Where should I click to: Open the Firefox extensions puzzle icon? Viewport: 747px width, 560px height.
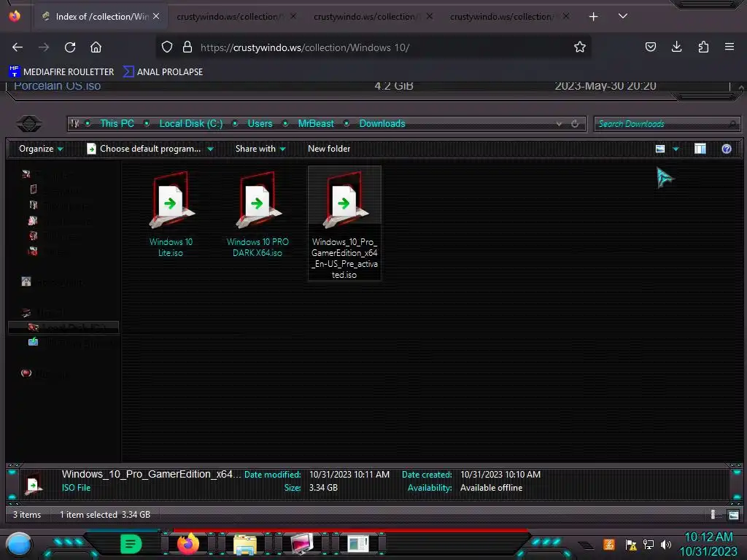point(703,47)
